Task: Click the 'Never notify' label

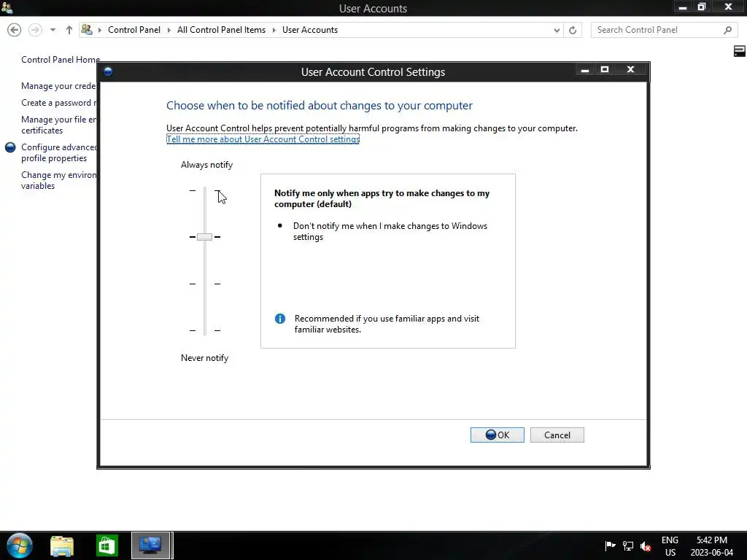Action: coord(204,357)
